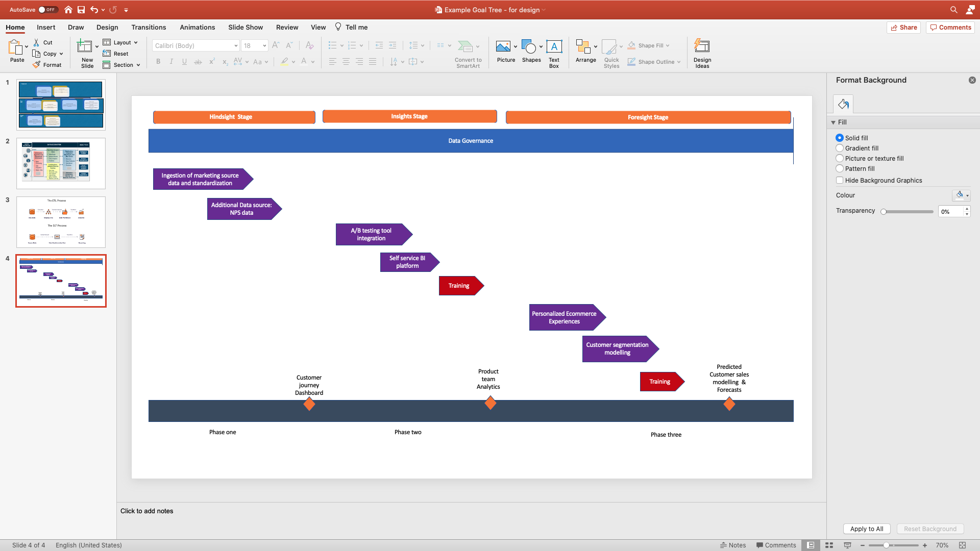Image resolution: width=980 pixels, height=551 pixels.
Task: Select the Animations ribbon tab
Action: coord(197,27)
